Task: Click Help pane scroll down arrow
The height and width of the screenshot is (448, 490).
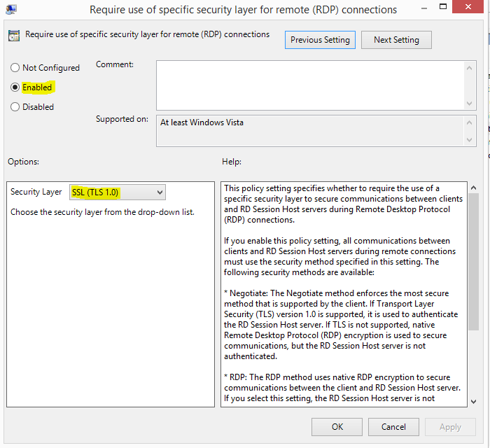Action: 472,400
